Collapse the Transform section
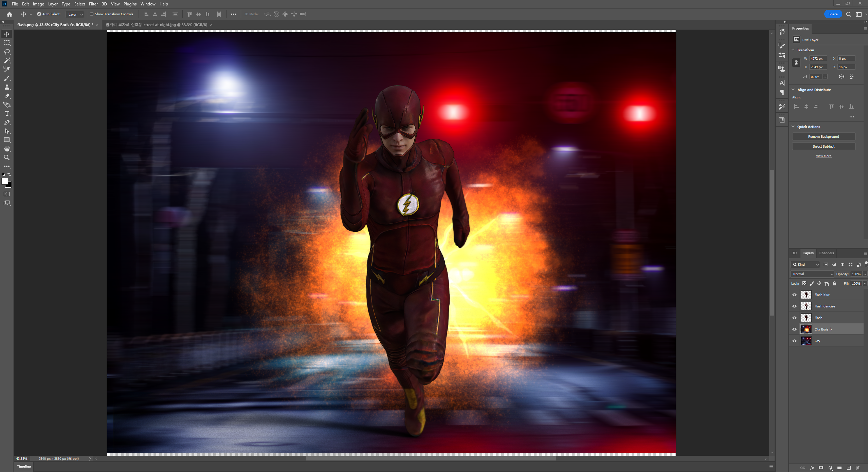Viewport: 868px width, 472px height. [793, 50]
